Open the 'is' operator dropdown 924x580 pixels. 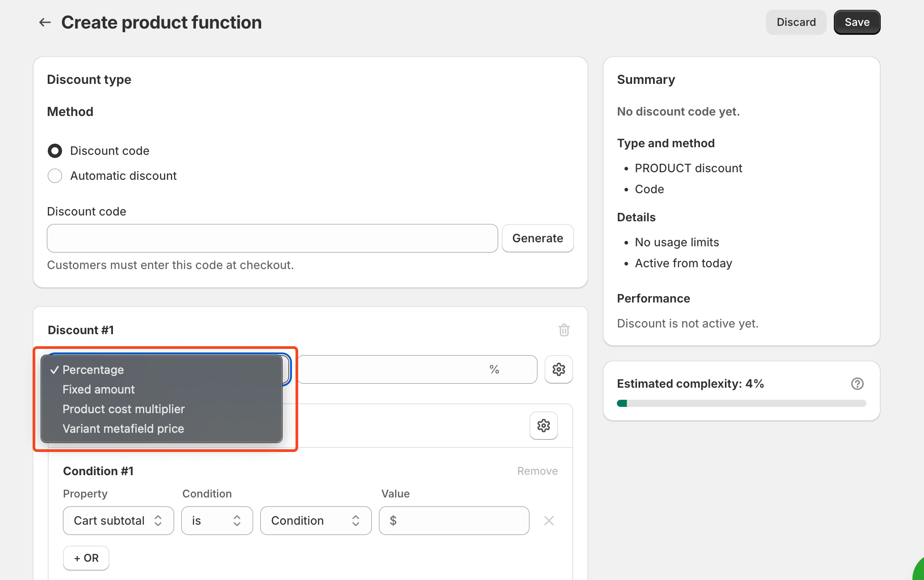coord(217,521)
